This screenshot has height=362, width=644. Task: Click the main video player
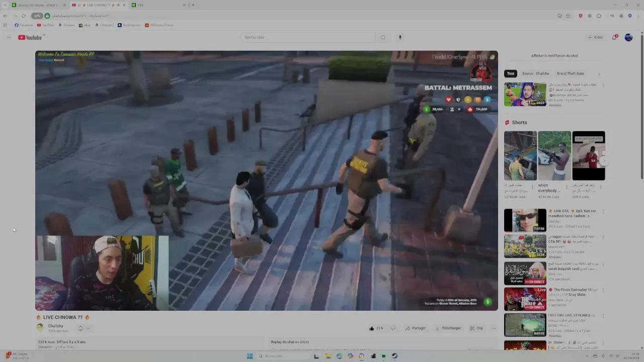[x=267, y=180]
